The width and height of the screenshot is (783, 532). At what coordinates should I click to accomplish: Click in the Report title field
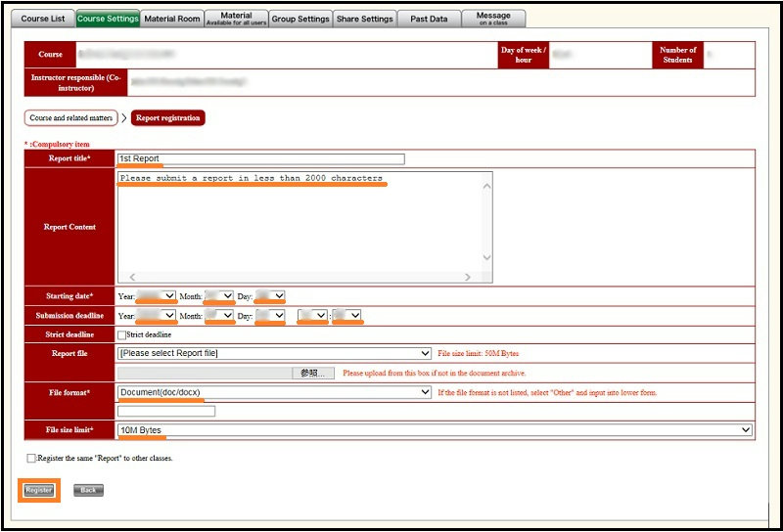[260, 158]
